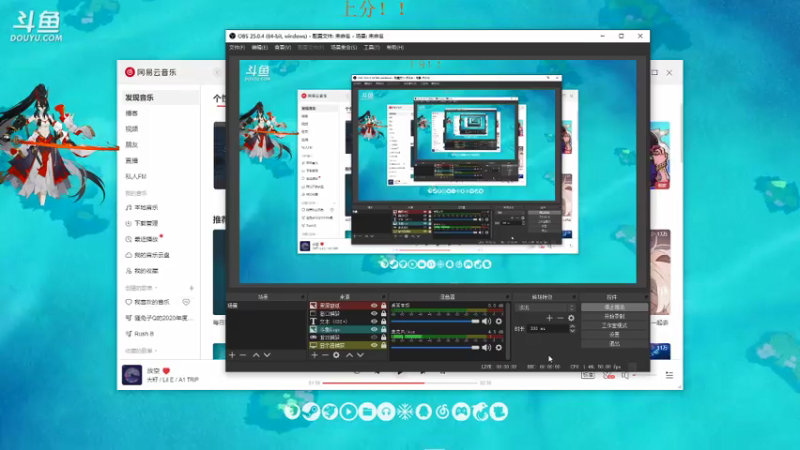This screenshot has width=800, height=450.
Task: Toggle the lock on the red first source row
Action: (384, 306)
